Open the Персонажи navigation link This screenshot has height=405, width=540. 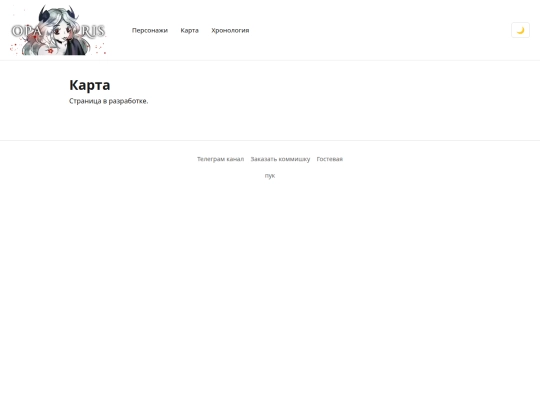pos(150,30)
